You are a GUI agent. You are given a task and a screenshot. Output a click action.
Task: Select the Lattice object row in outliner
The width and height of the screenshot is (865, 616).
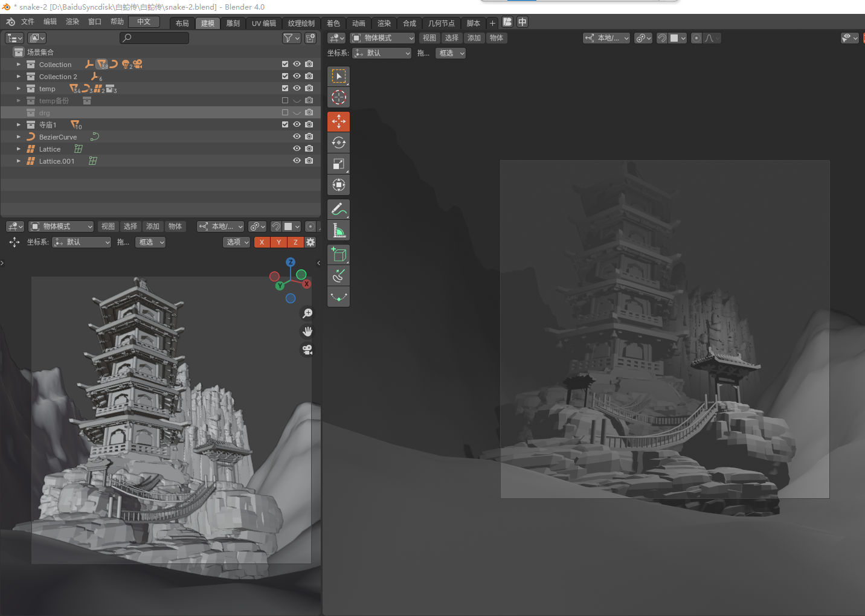pyautogui.click(x=160, y=149)
